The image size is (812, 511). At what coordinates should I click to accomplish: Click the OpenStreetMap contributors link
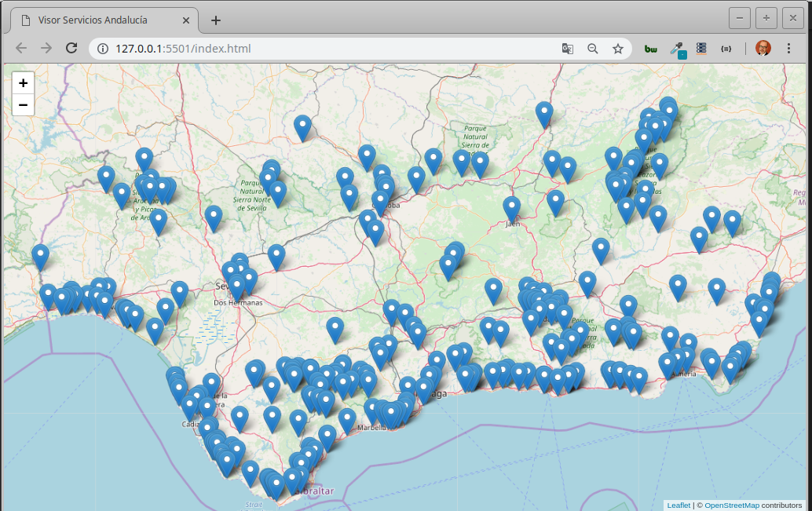pos(732,505)
